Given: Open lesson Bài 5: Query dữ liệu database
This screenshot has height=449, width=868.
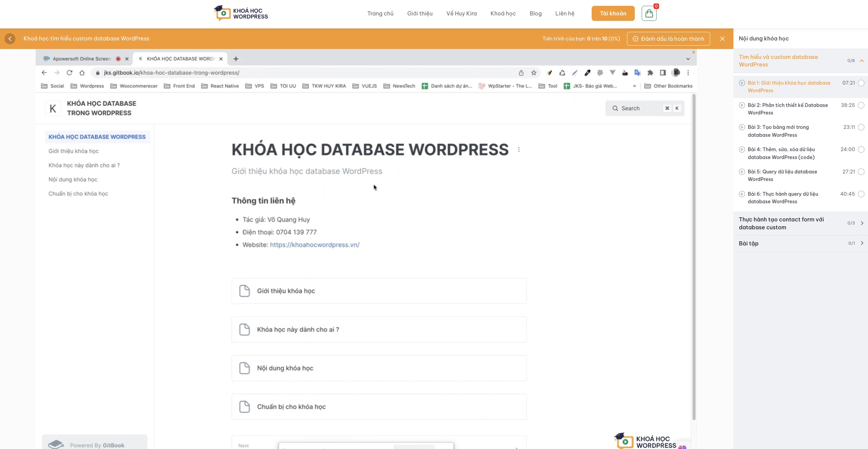Looking at the screenshot, I should point(782,175).
